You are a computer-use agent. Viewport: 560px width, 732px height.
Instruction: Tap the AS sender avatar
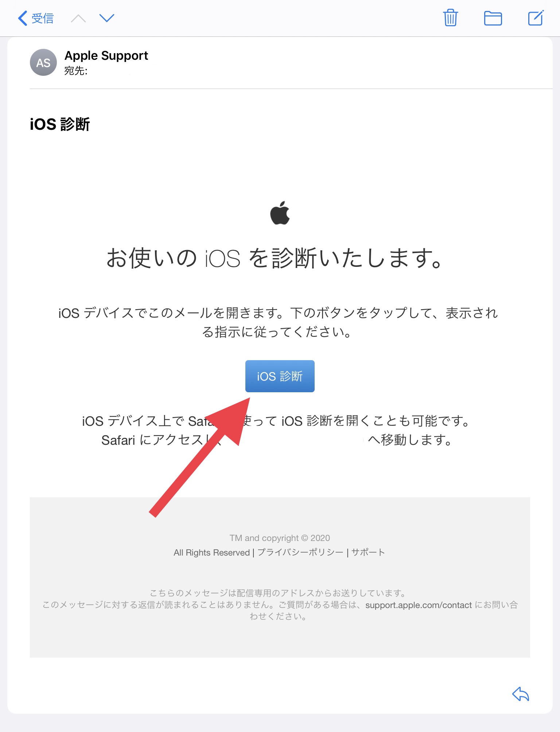pos(43,63)
